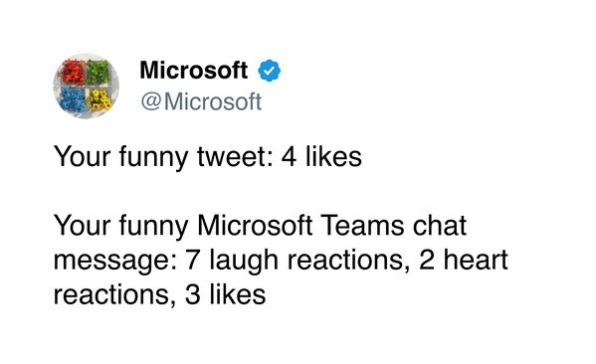
Task: Click the red flowers quadrant of avatar
Action: coord(73,73)
